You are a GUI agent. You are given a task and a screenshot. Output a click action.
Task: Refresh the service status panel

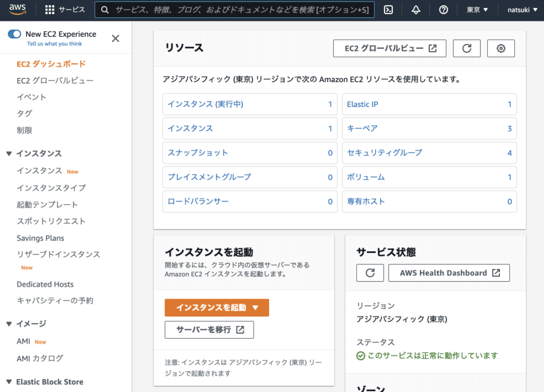pos(370,272)
